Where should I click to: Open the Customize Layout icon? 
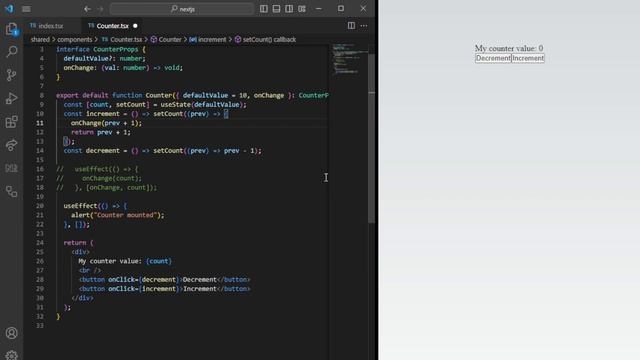pos(302,9)
